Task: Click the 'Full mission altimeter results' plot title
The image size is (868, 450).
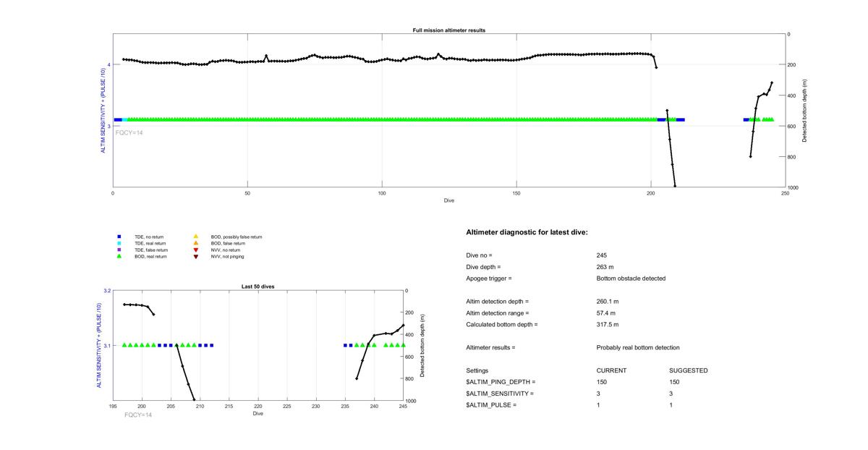Action: click(448, 30)
